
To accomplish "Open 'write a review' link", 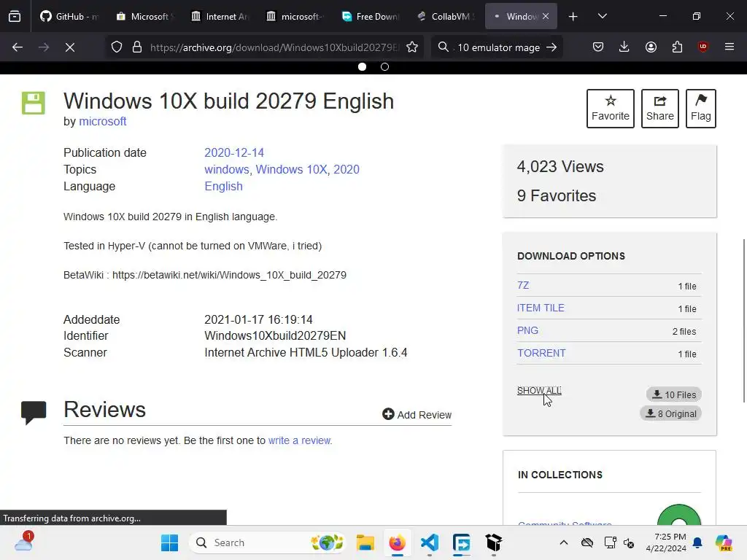I will coord(299,440).
